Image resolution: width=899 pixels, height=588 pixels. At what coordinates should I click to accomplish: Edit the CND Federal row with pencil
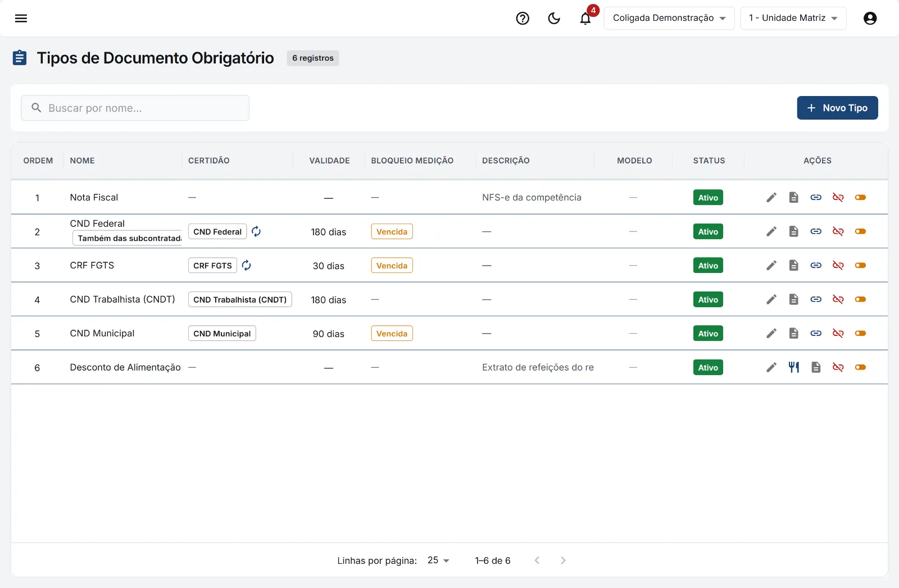pos(771,231)
